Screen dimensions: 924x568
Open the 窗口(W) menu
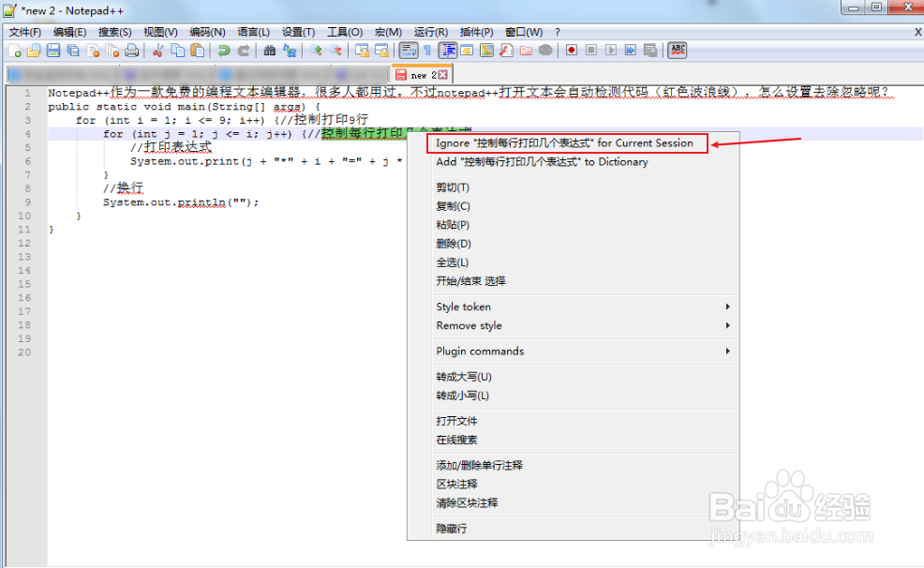tap(524, 32)
